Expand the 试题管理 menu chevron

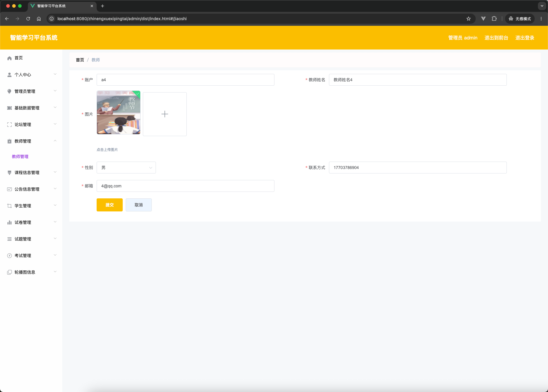pos(55,239)
